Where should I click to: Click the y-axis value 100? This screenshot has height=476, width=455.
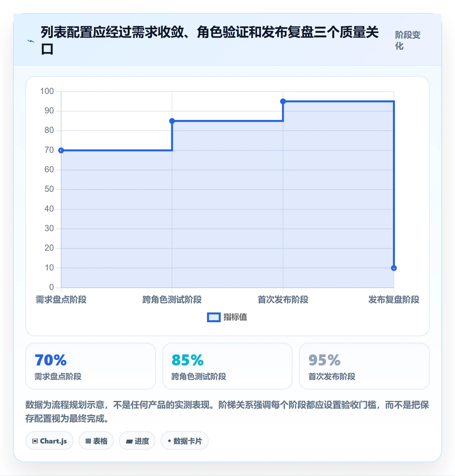pyautogui.click(x=47, y=91)
